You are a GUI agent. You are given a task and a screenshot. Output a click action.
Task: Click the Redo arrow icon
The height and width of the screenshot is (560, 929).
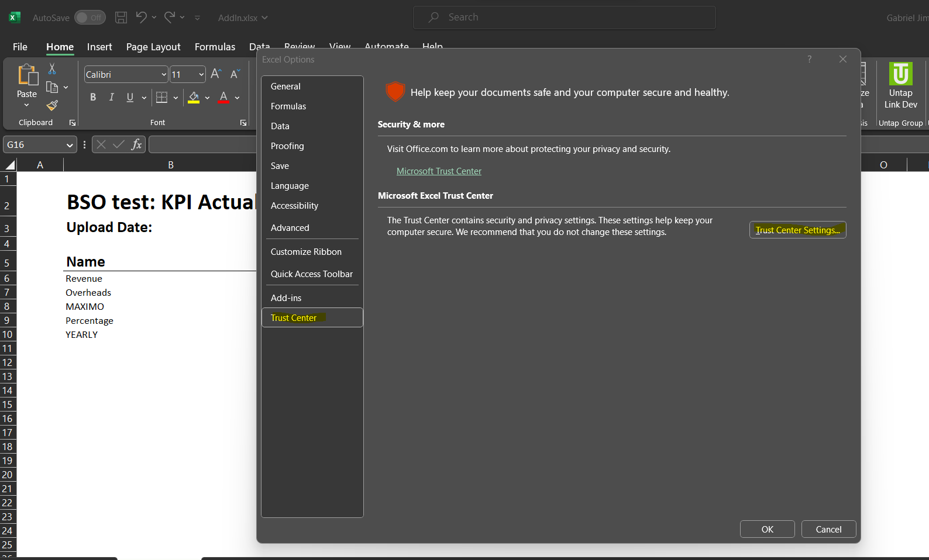(x=169, y=17)
